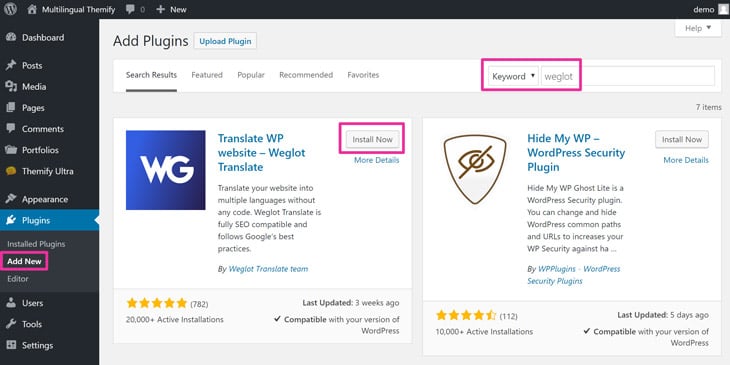Viewport: 730px width, 365px height.
Task: Click the Portfolios folder icon
Action: (x=11, y=150)
